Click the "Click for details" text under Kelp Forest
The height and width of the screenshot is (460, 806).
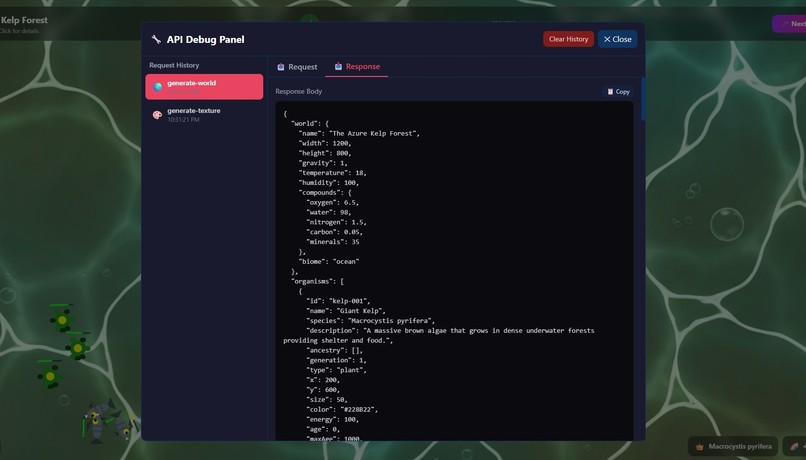[x=19, y=31]
